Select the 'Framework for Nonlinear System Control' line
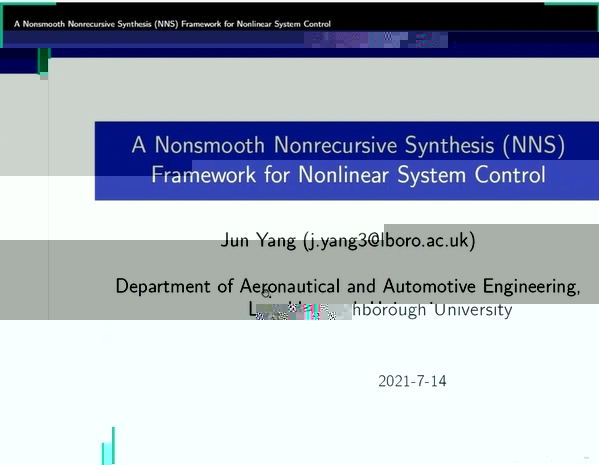The width and height of the screenshot is (599, 465). (348, 175)
